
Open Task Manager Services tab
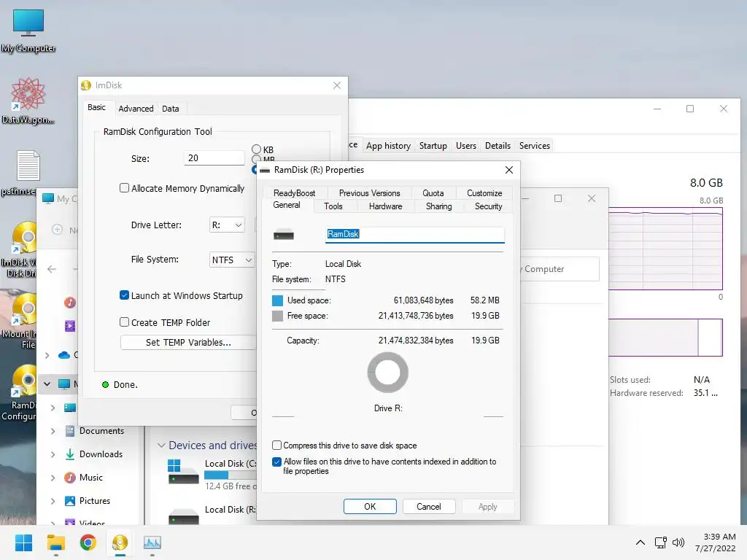pos(535,146)
